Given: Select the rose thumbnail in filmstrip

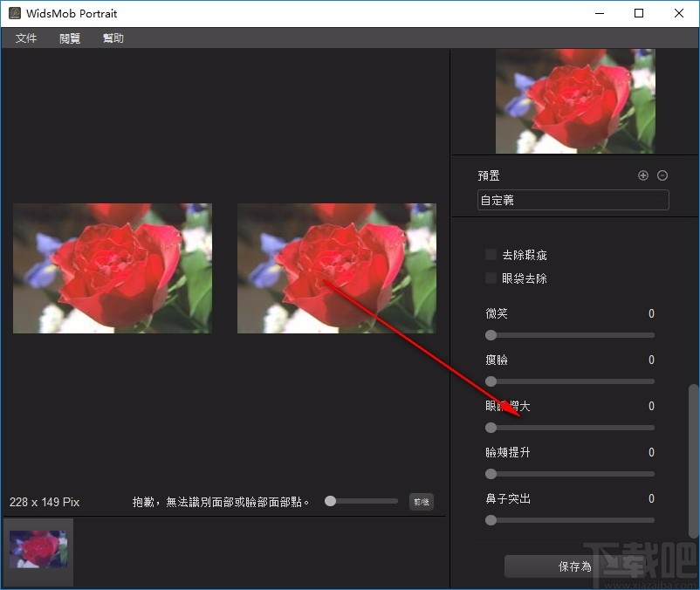Looking at the screenshot, I should [x=38, y=550].
